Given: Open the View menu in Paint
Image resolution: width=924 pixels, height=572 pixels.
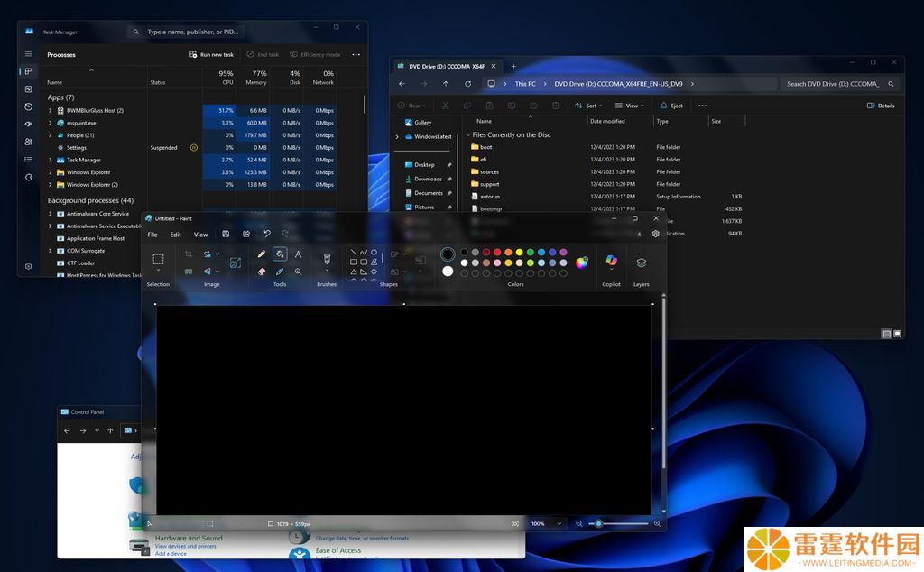Looking at the screenshot, I should pyautogui.click(x=201, y=235).
